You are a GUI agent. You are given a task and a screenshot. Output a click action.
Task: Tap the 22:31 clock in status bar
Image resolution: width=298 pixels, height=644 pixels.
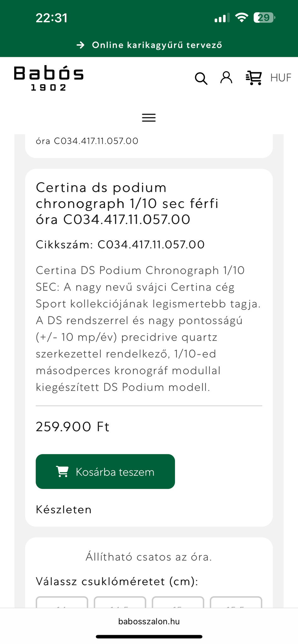[52, 18]
